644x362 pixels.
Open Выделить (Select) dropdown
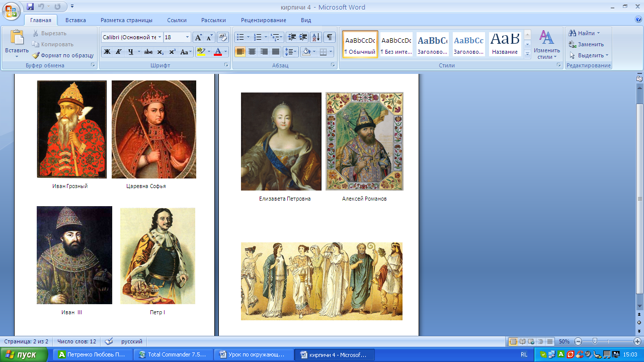[x=589, y=55]
